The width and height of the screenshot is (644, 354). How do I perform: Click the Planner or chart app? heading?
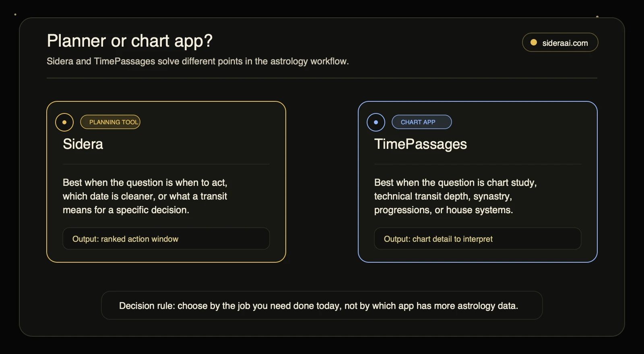tap(130, 41)
